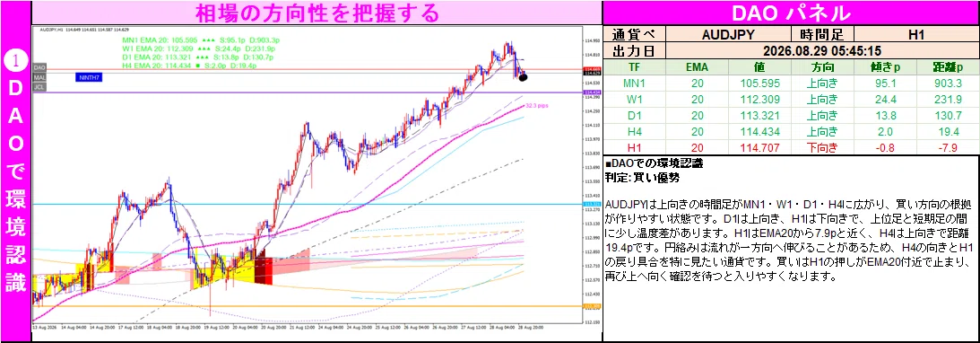The height and width of the screenshot is (343, 980).
Task: Click the 相場の方向性を把握する title banner
Action: click(x=317, y=13)
